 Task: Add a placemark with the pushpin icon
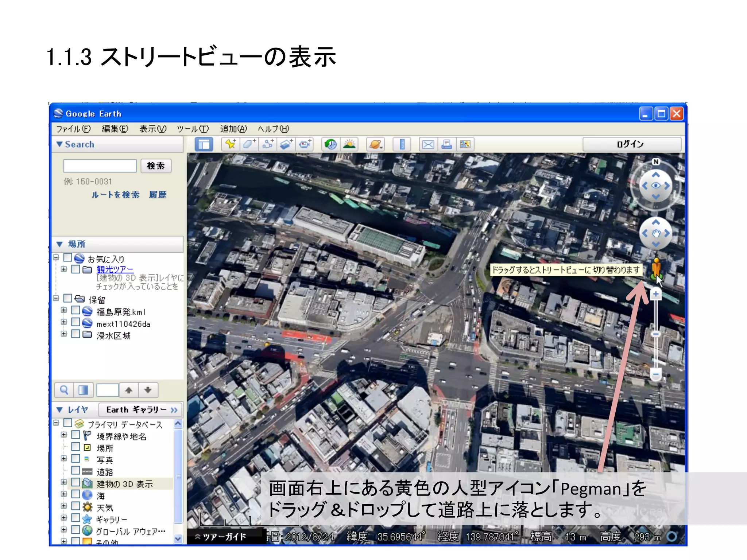[x=231, y=144]
